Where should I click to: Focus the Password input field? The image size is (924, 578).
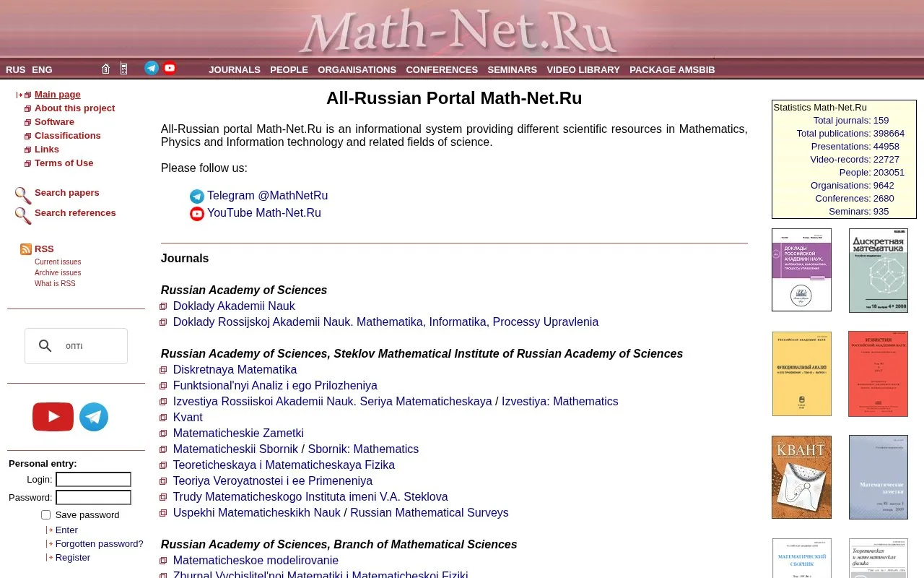click(93, 498)
